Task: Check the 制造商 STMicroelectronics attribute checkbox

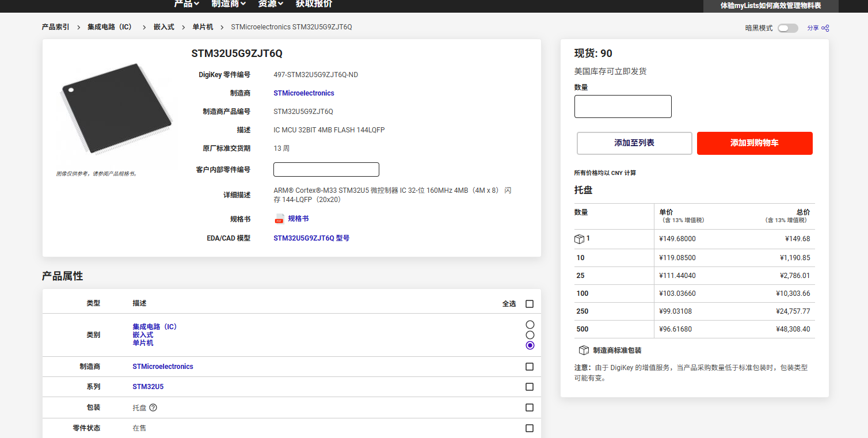Action: coord(530,367)
